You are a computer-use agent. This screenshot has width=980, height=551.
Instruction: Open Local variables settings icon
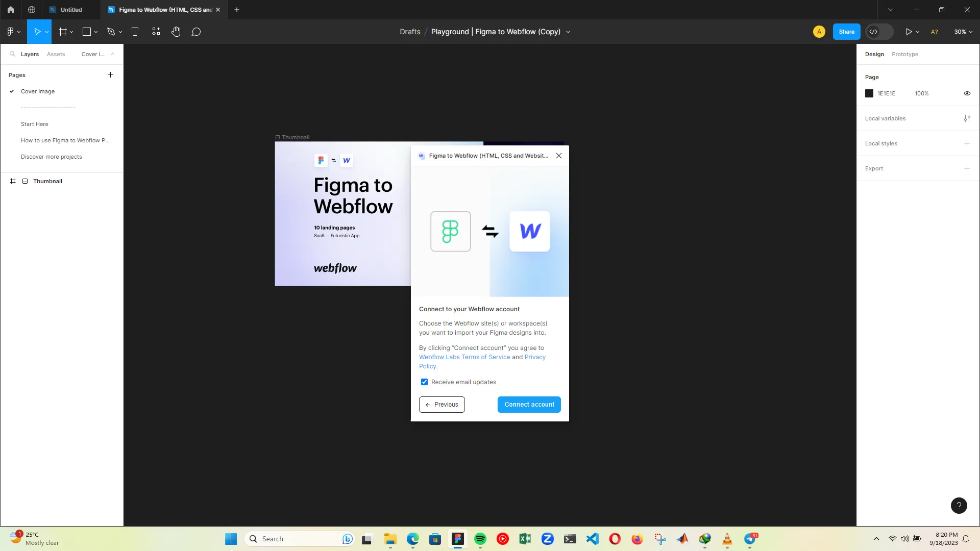(x=967, y=118)
